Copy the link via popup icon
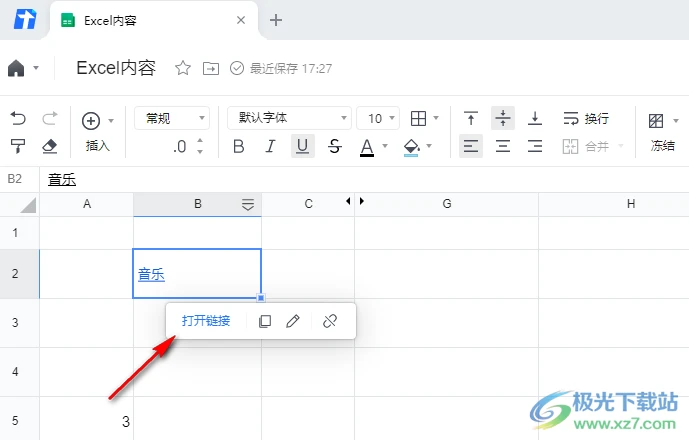Screen dimensions: 689x440 265,321
